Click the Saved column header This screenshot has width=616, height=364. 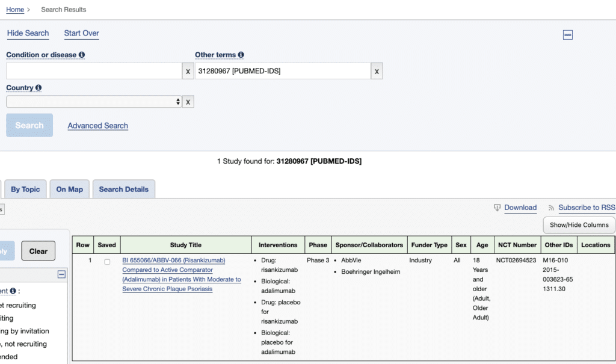pyautogui.click(x=107, y=245)
